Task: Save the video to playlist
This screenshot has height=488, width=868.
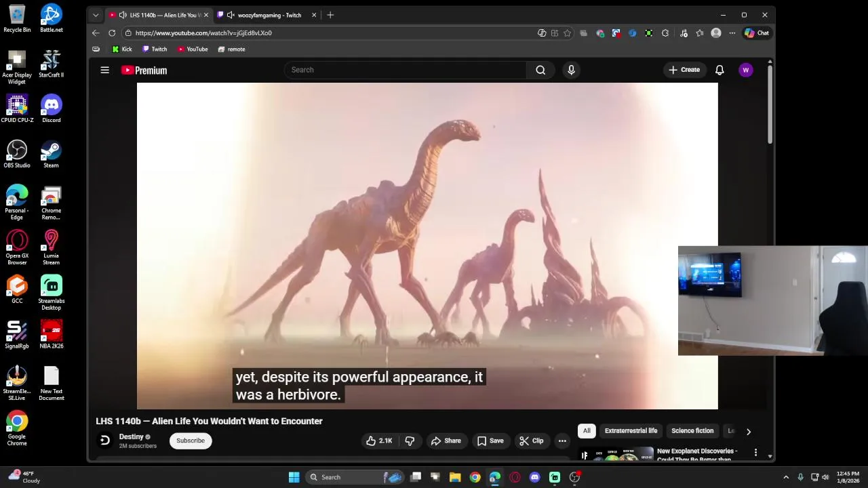Action: [490, 441]
